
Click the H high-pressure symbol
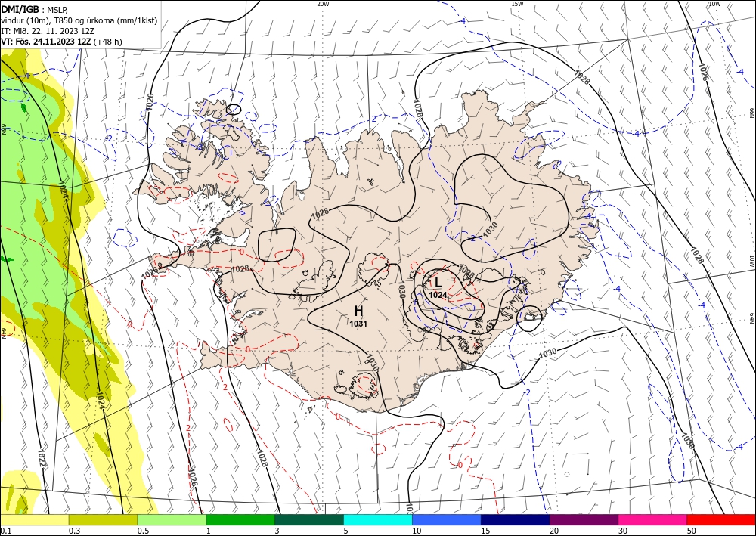tap(358, 311)
